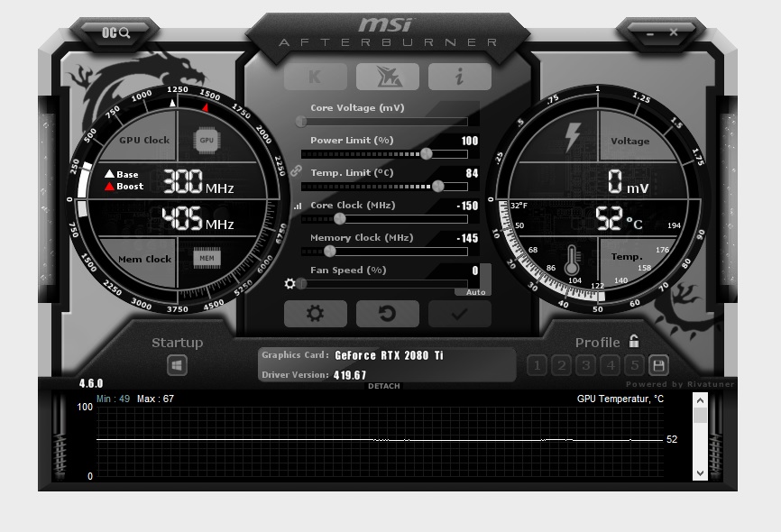Click the Min : 49 graph value

coord(113,399)
